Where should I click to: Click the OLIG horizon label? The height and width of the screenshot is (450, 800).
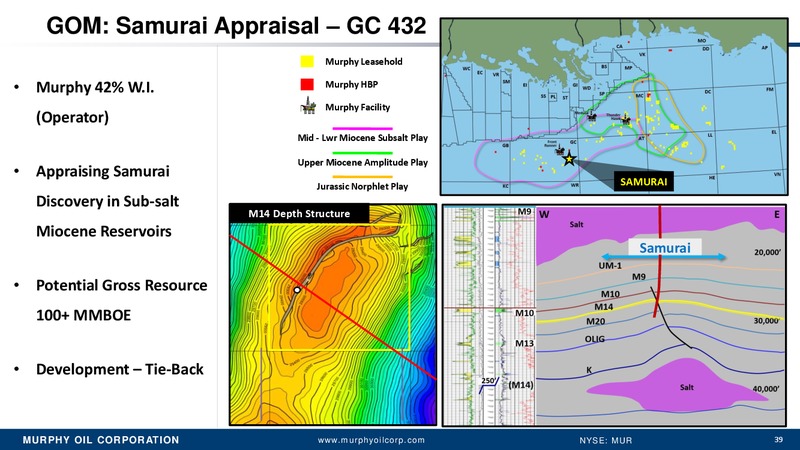pyautogui.click(x=594, y=339)
